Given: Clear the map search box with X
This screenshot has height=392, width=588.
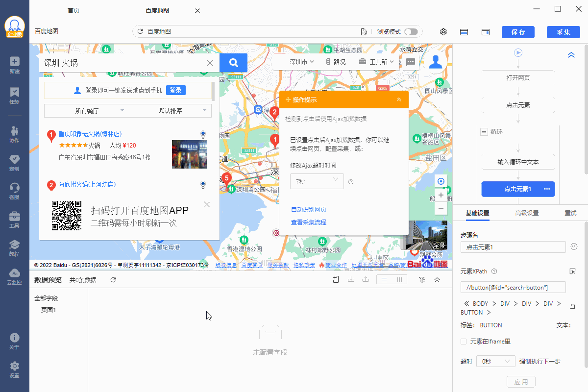Looking at the screenshot, I should [x=210, y=63].
